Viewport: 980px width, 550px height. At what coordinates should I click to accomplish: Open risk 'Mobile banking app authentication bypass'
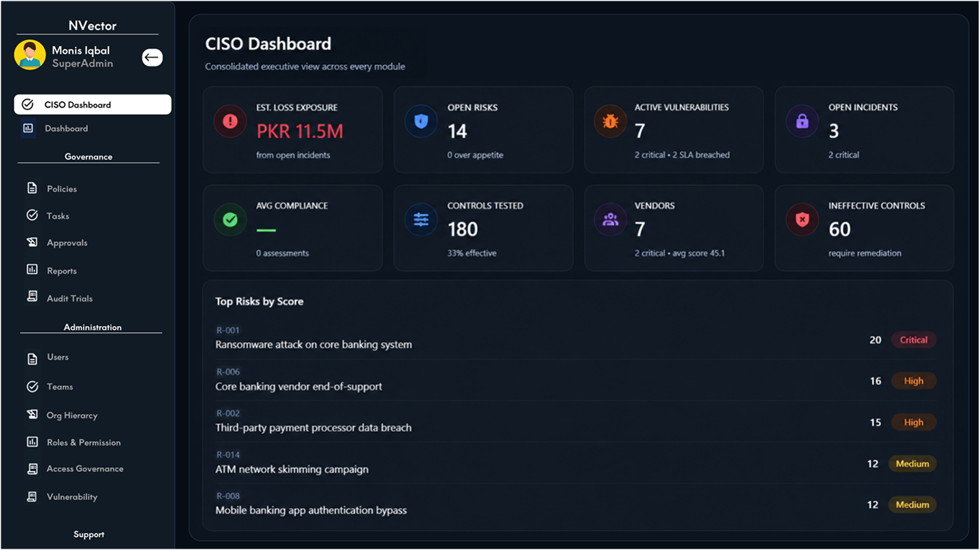click(311, 510)
